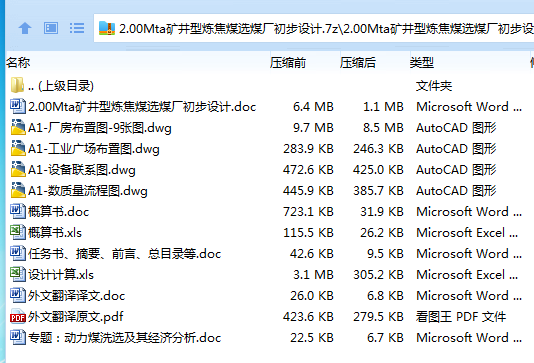Select the Excel icon of 设计计算.xls
The width and height of the screenshot is (534, 363).
point(18,274)
